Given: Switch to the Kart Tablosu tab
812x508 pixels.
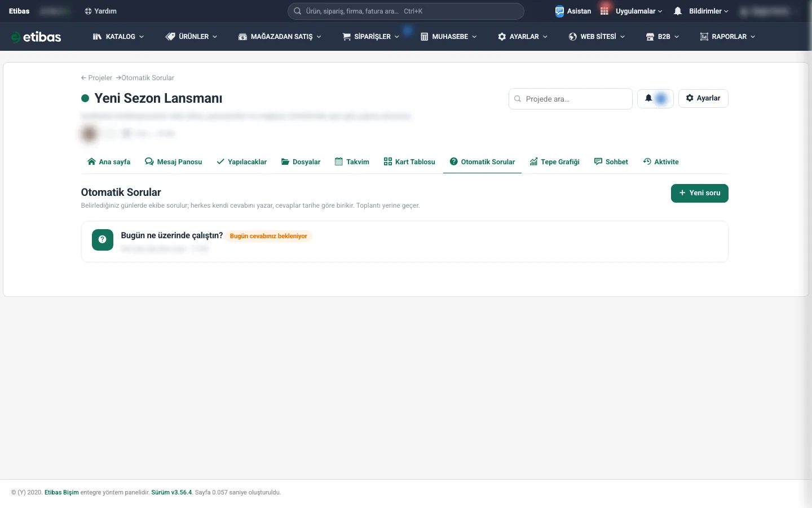Looking at the screenshot, I should tap(409, 162).
